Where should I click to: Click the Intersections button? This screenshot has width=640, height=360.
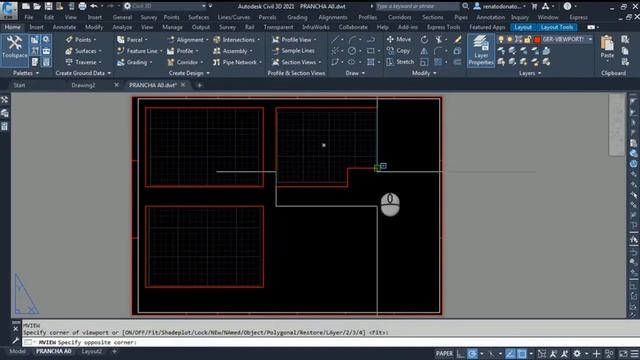(x=237, y=40)
